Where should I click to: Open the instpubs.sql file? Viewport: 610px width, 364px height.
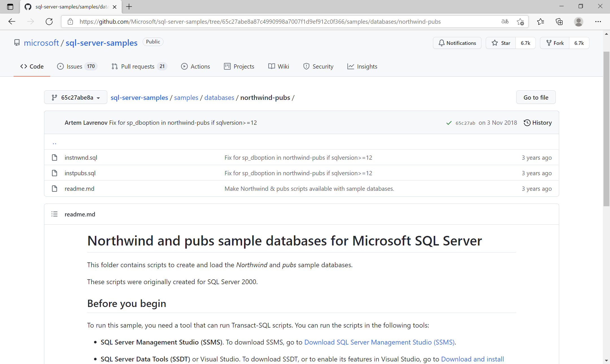80,173
